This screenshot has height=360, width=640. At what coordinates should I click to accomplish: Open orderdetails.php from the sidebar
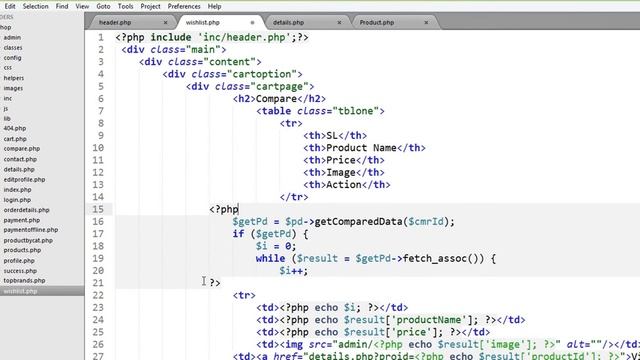click(27, 210)
